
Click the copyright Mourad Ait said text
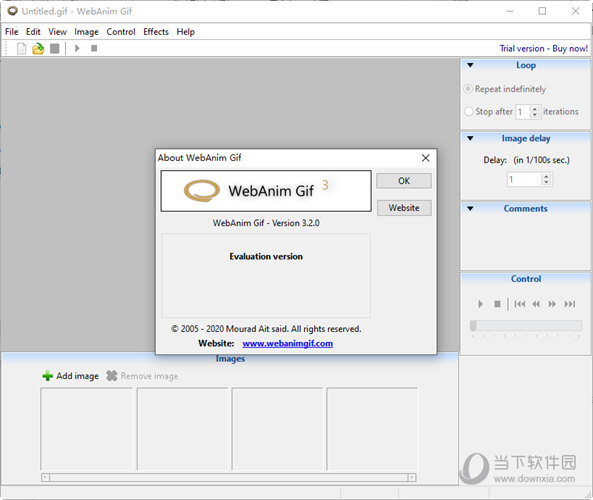click(266, 329)
